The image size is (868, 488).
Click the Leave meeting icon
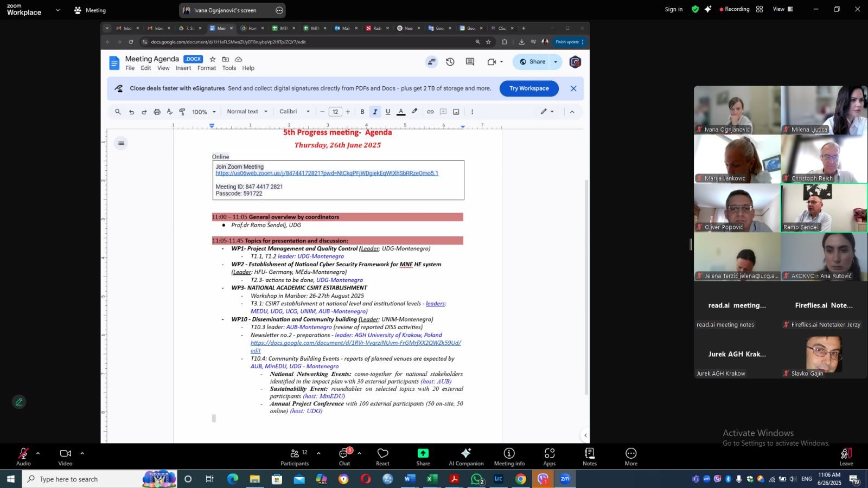point(846,457)
